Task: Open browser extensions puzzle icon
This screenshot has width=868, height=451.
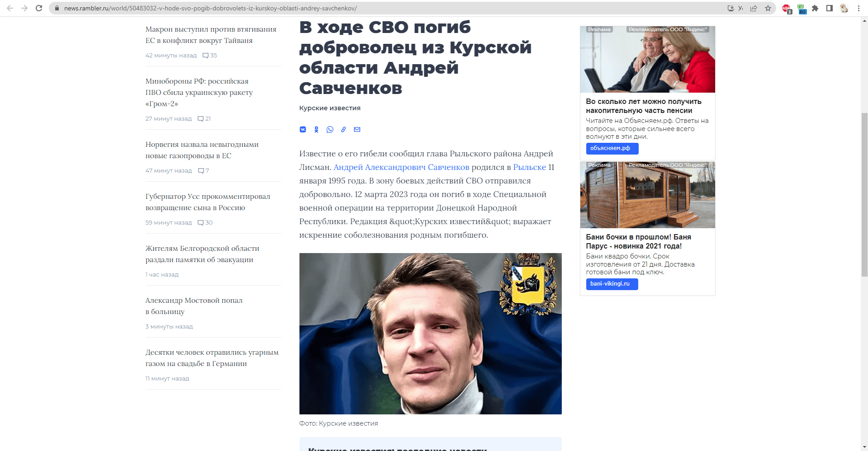Action: tap(815, 8)
